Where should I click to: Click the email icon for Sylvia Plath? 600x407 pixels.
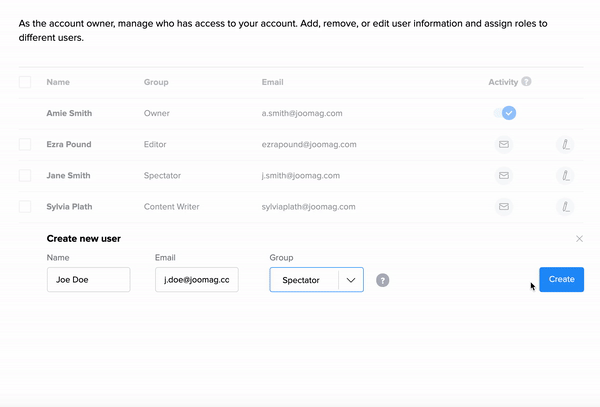tap(505, 207)
